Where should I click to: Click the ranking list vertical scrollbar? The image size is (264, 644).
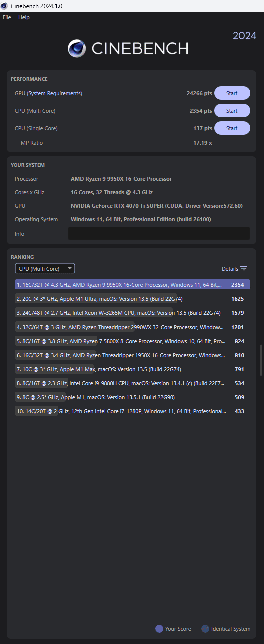pos(261,360)
